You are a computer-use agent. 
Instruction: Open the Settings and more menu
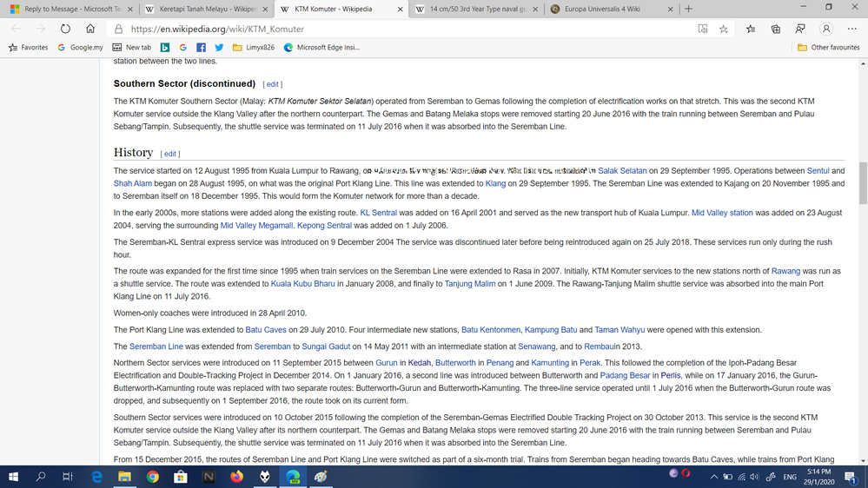851,29
